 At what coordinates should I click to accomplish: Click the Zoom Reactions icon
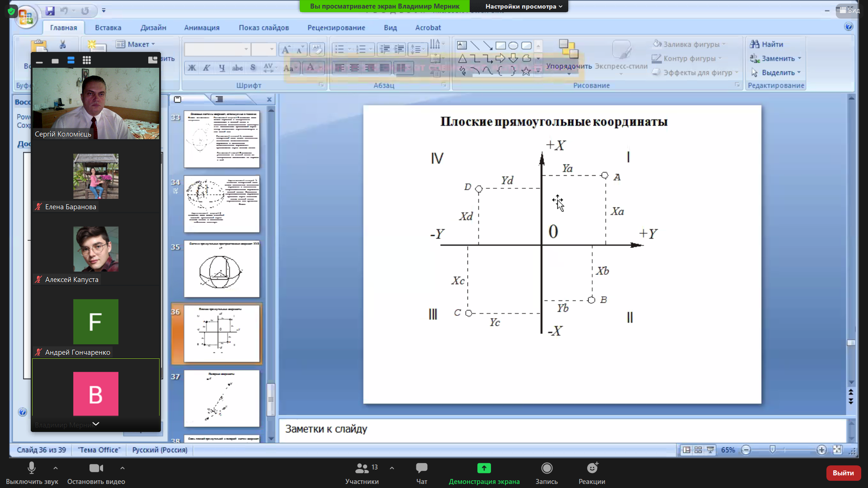(x=592, y=468)
